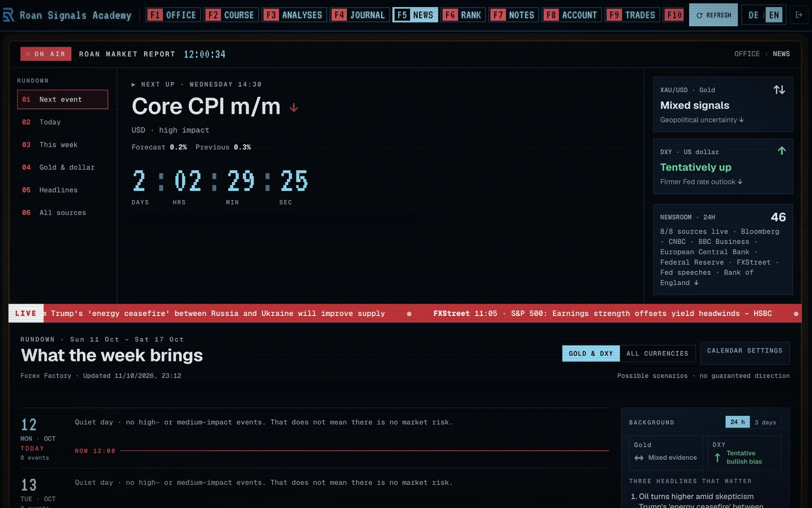Click the logout icon at top right
This screenshot has height=508, width=812.
(x=799, y=15)
